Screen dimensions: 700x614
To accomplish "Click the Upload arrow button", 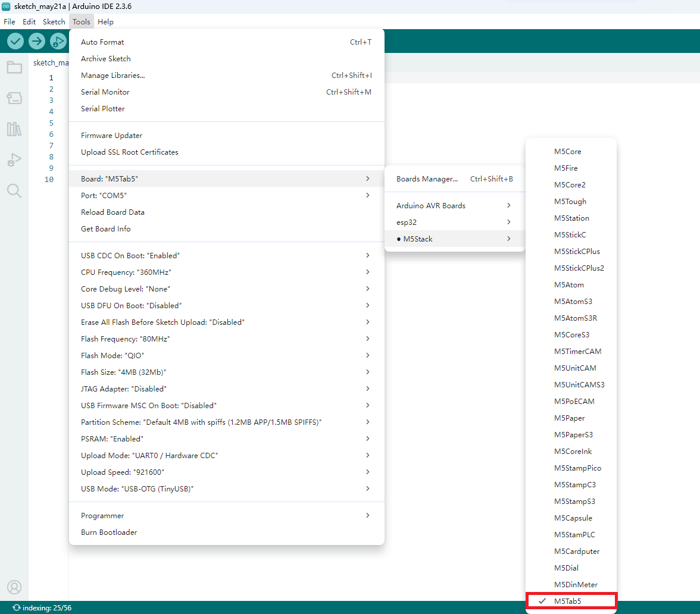I will [37, 42].
